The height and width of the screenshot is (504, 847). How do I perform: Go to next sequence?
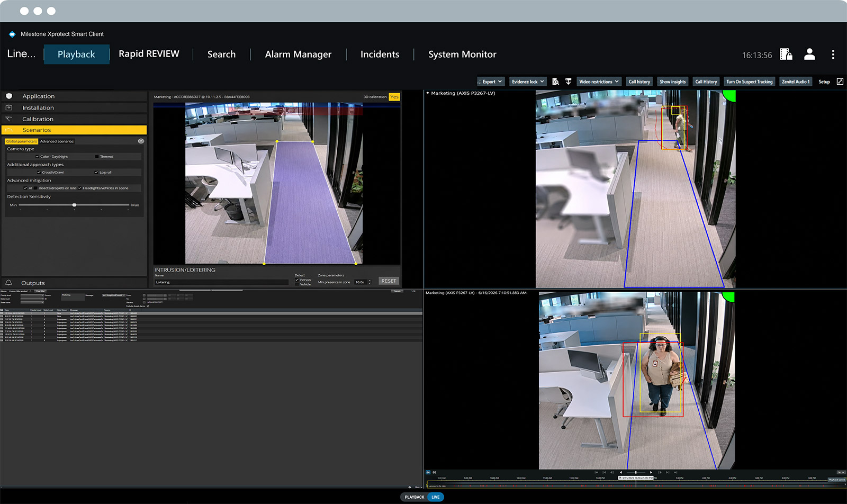(668, 472)
